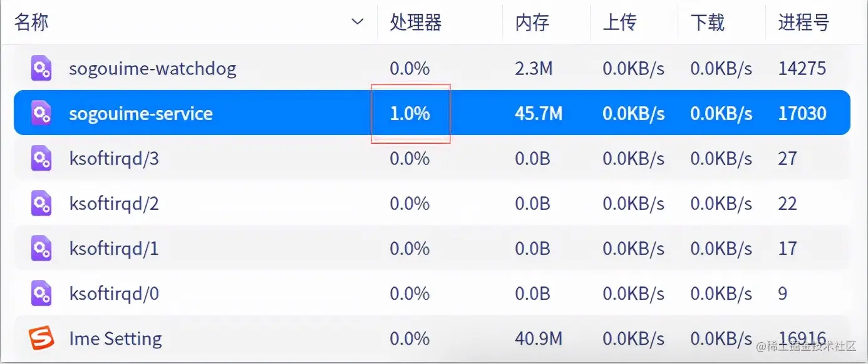The height and width of the screenshot is (364, 868).
Task: Click process ID 27
Action: coord(787,158)
